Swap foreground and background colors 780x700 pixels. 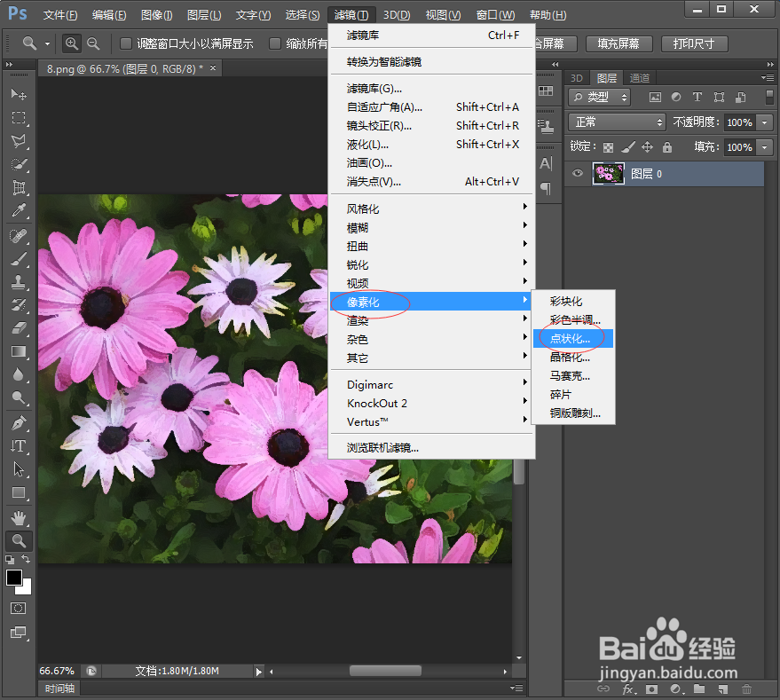pyautogui.click(x=26, y=559)
